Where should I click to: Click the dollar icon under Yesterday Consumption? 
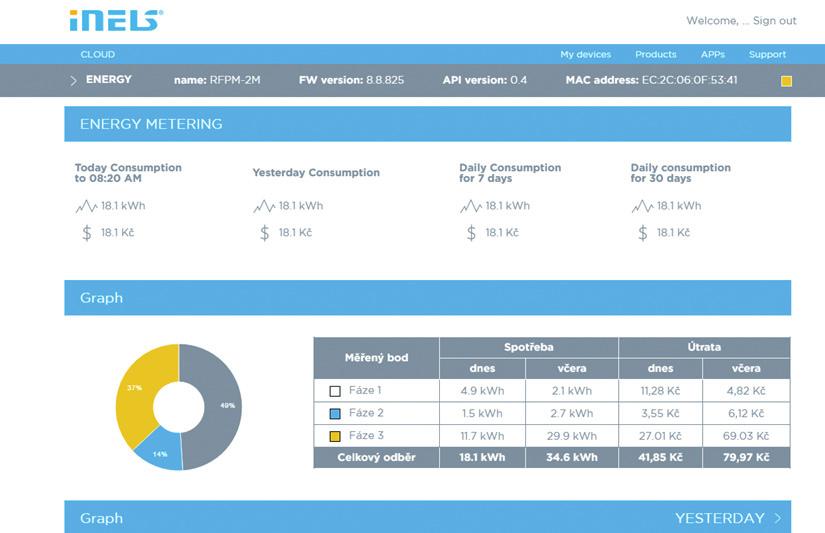click(265, 233)
